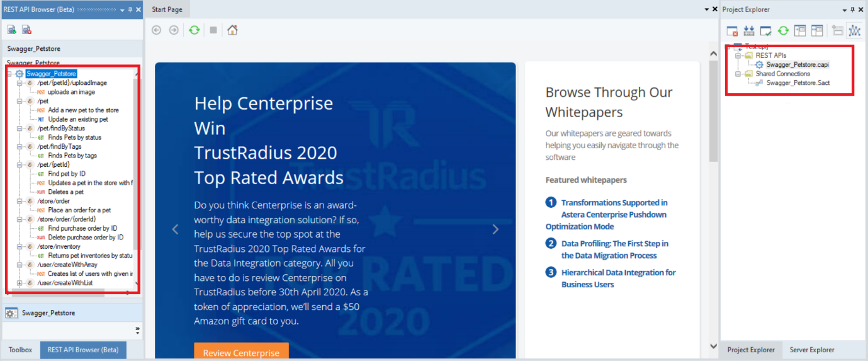Pin the REST API Browser panel
868x361 pixels.
[130, 9]
